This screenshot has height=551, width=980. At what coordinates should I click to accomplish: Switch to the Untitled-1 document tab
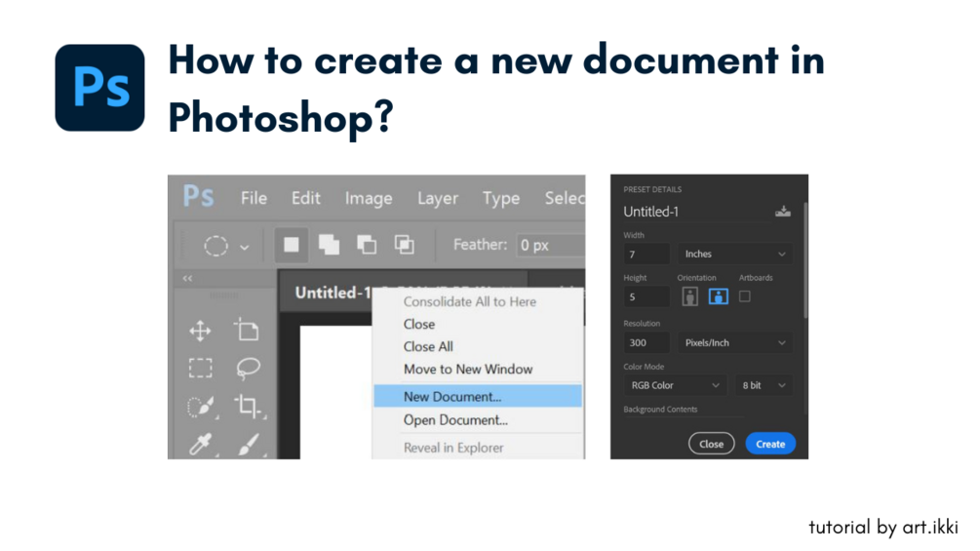(x=333, y=293)
